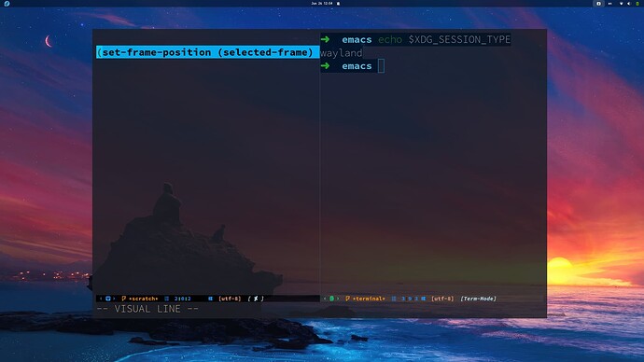The image size is (644, 362).
Task: Click the blue square icon after 2:0:2
Action: (210, 299)
